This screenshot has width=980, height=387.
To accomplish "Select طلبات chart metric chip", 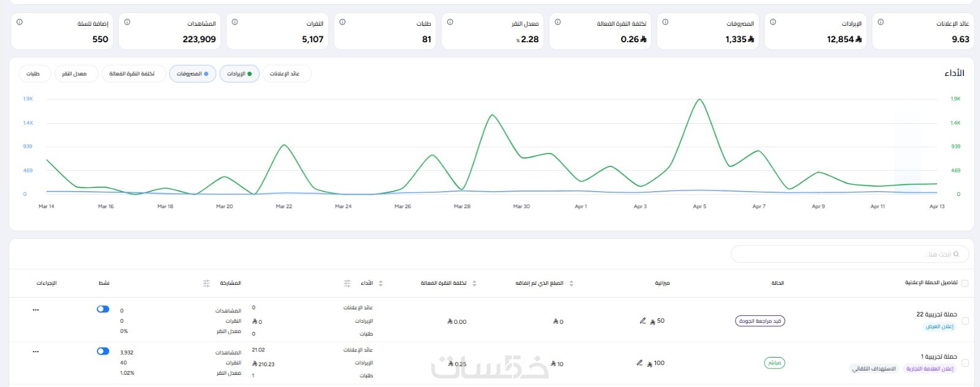I will [35, 73].
